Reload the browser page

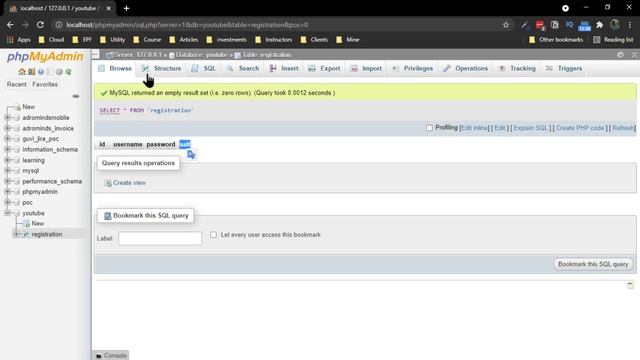point(40,25)
